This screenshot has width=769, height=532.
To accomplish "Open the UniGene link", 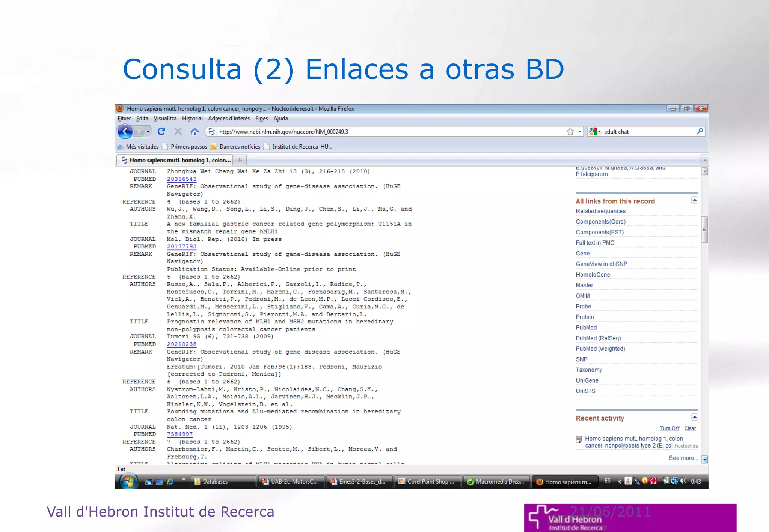I will tap(587, 380).
